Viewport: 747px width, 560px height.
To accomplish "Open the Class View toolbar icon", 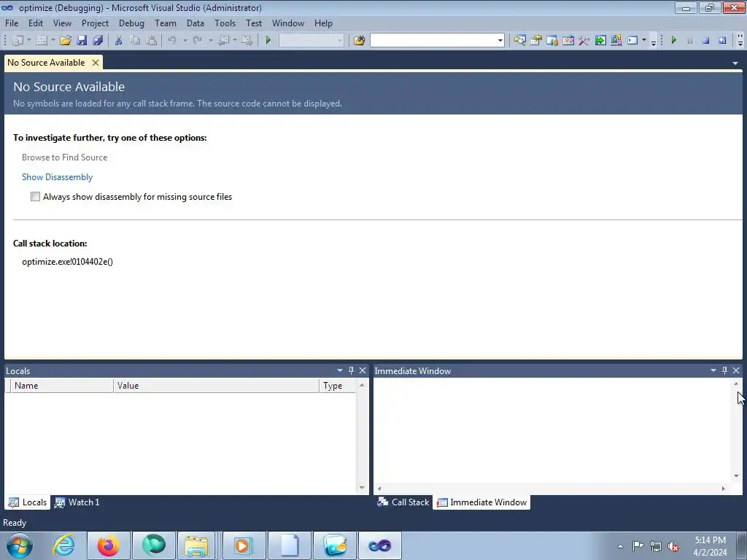I will pos(616,41).
